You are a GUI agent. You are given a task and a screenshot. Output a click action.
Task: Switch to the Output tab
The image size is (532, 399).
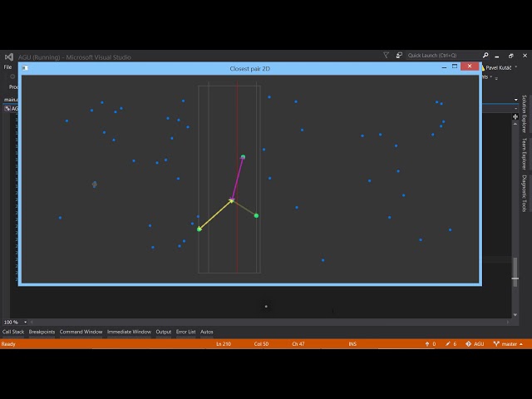pyautogui.click(x=164, y=332)
